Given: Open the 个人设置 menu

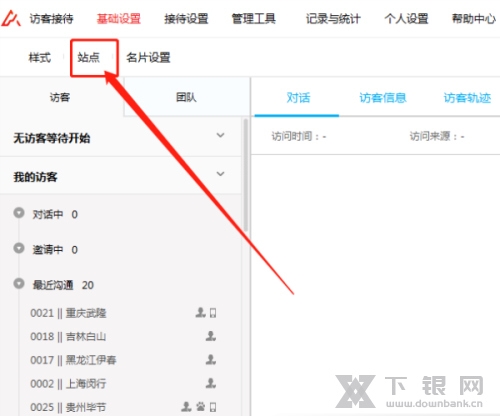Looking at the screenshot, I should point(406,19).
